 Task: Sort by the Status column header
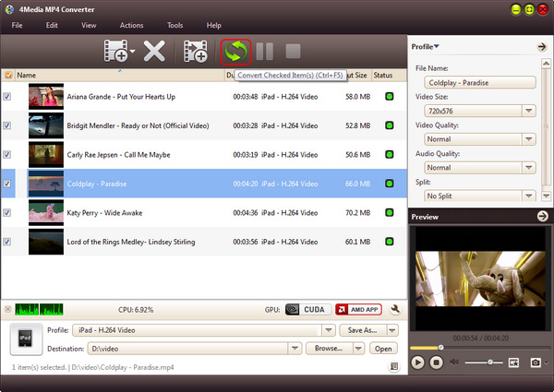click(x=389, y=75)
